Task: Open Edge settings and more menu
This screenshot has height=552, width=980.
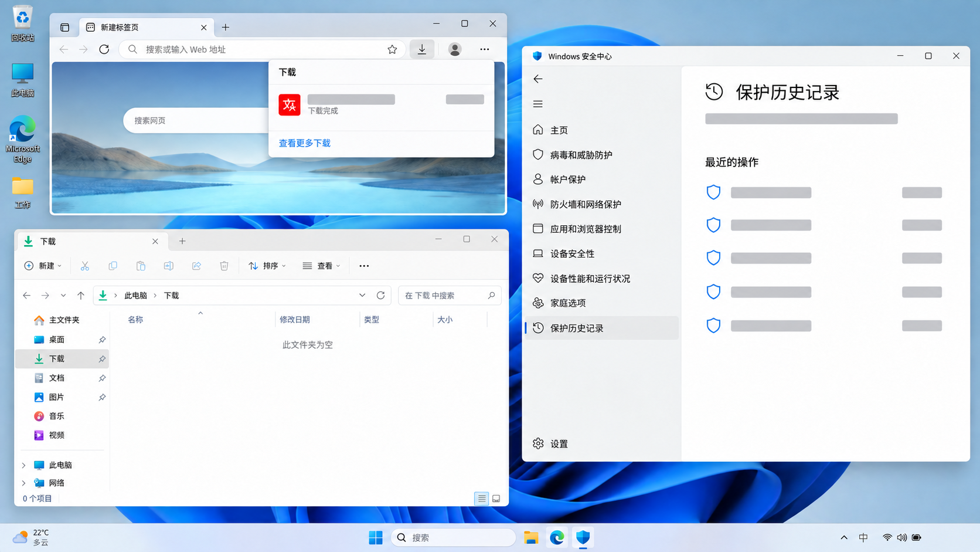Action: click(484, 49)
